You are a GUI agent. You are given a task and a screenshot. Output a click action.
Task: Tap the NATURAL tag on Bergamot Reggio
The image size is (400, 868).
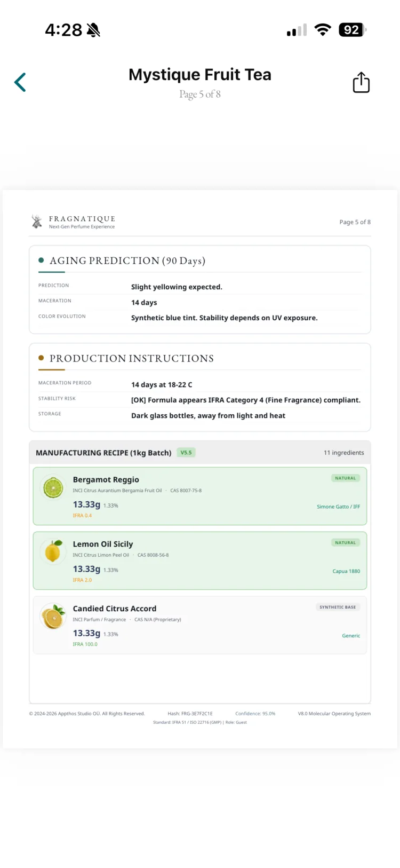(x=345, y=478)
